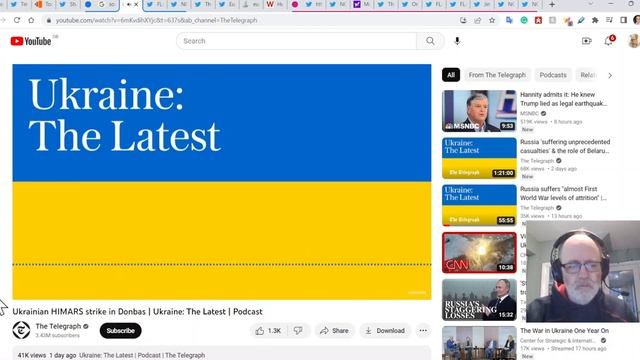Open the MSNBC Hannity thumbnail
Image resolution: width=640 pixels, height=360 pixels.
click(x=479, y=111)
